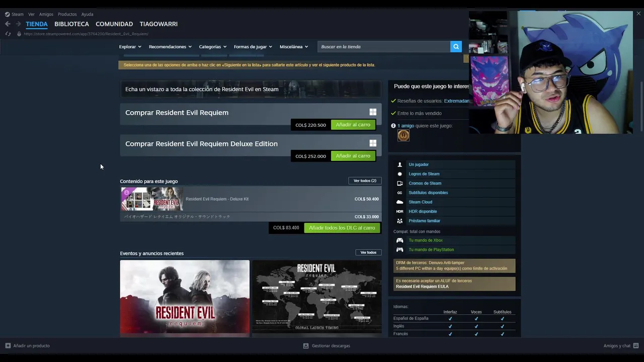Open the Ver menu
Screen dimensions: 644x362
pyautogui.click(x=31, y=14)
